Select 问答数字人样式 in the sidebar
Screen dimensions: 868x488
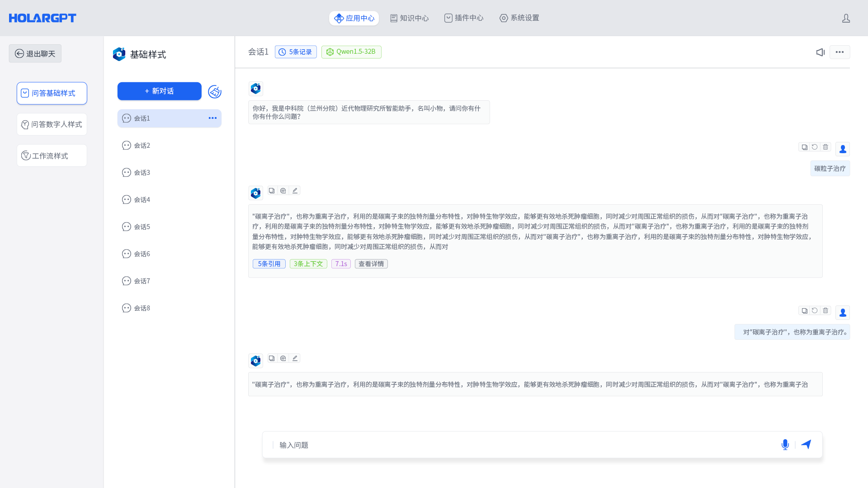(x=52, y=124)
